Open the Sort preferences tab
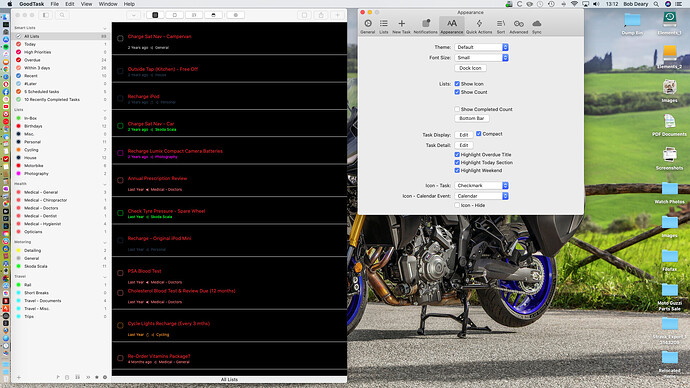 pos(501,26)
